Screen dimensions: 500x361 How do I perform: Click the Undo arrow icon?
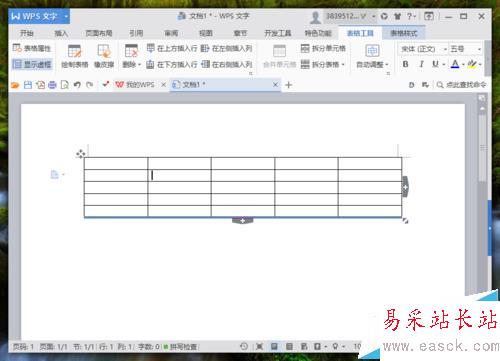(x=77, y=85)
